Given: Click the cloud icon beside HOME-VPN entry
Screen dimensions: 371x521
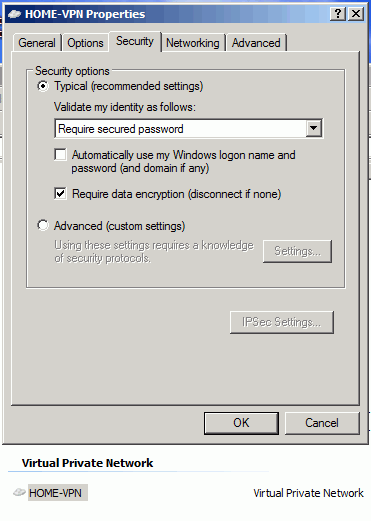Looking at the screenshot, I should [x=19, y=492].
